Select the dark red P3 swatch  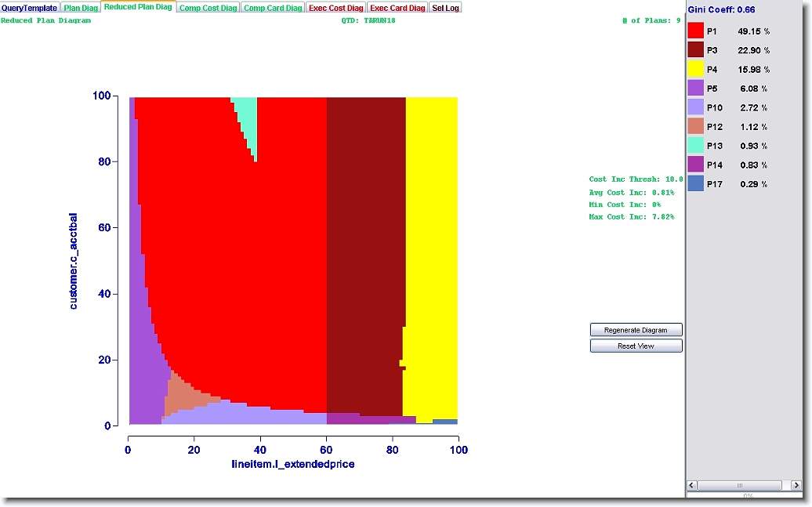coord(695,50)
